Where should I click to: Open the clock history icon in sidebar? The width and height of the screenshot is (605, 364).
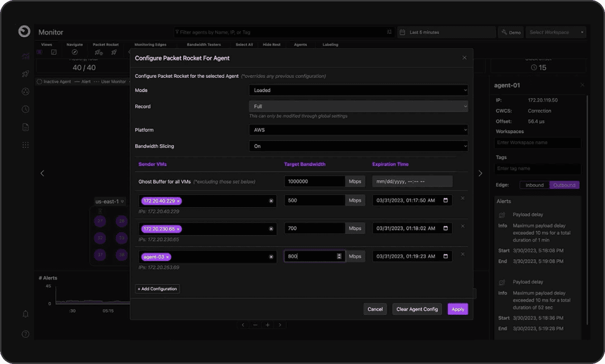click(26, 109)
